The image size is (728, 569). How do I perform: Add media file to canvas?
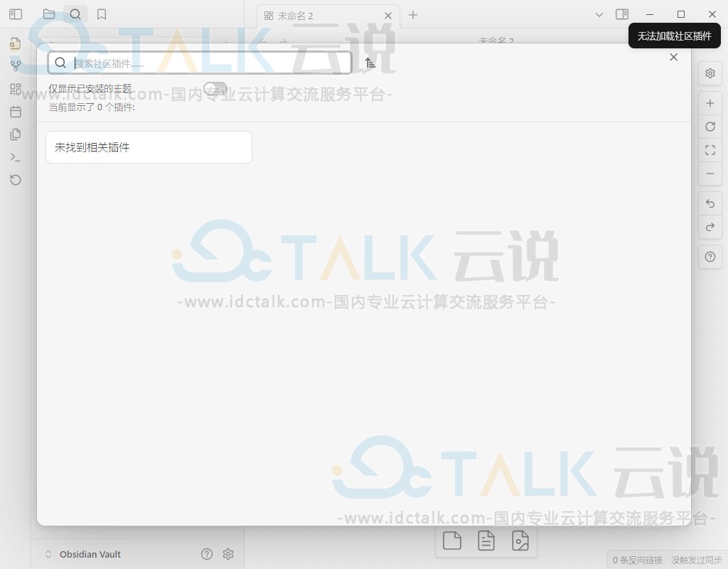520,541
